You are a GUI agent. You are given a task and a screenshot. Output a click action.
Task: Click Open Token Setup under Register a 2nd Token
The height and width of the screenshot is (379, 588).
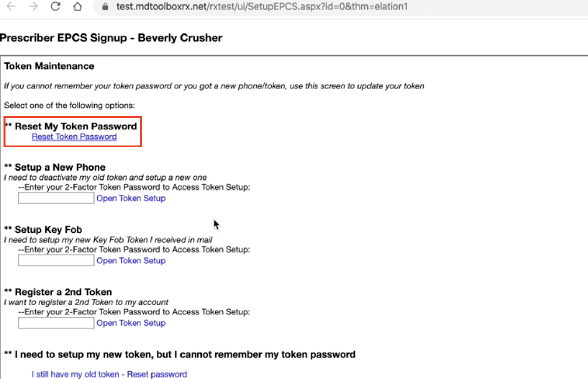click(131, 323)
